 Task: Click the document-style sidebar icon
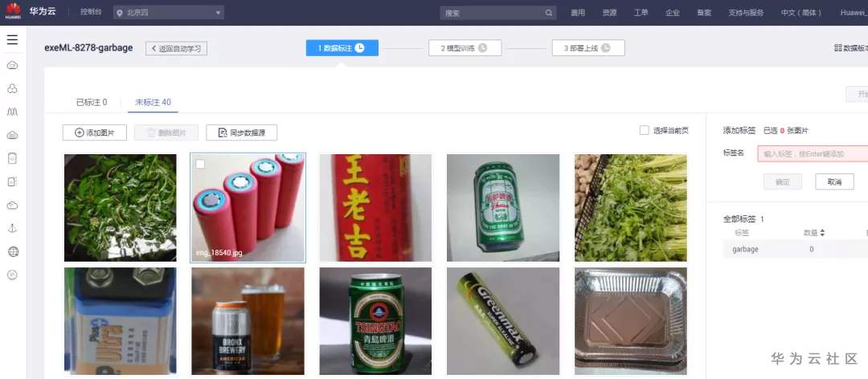[12, 159]
